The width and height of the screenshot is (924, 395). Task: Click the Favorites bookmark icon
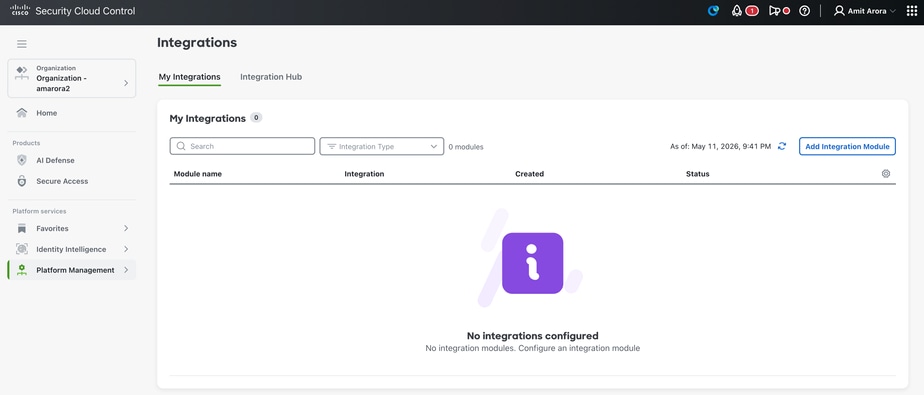(x=22, y=228)
